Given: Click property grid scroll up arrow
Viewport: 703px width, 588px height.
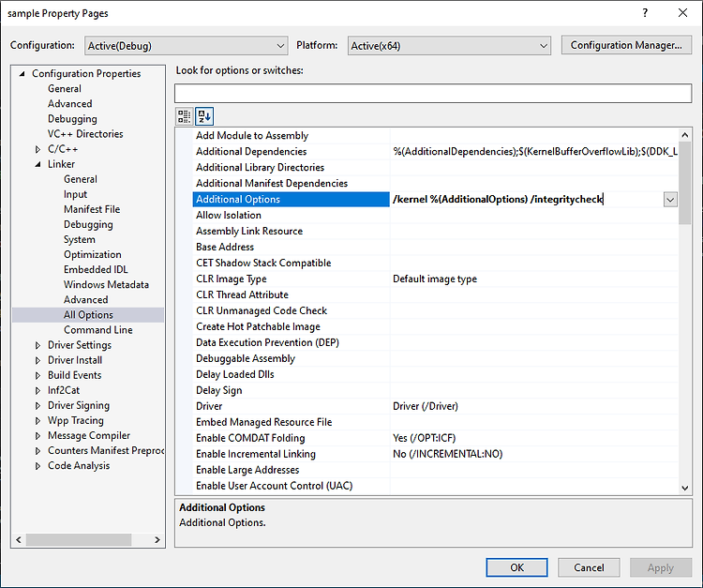Looking at the screenshot, I should [684, 134].
